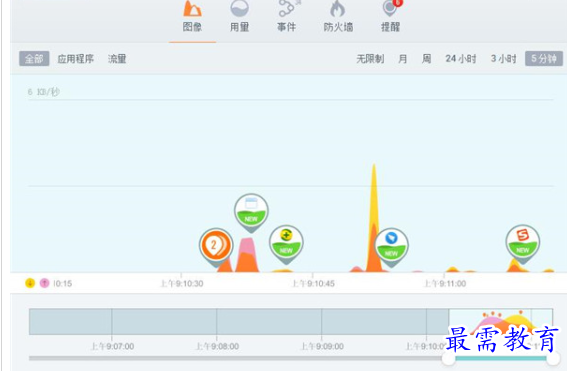The width and height of the screenshot is (567, 371).
Task: Click the 上午9:08:00 overview label
Action: [217, 346]
